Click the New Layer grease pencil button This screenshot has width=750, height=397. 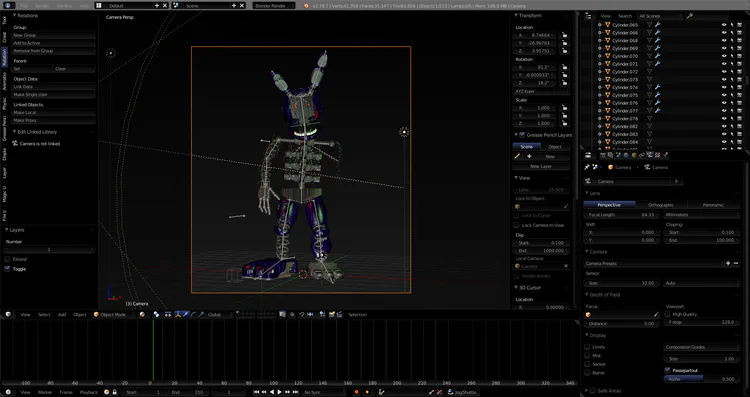tap(541, 166)
